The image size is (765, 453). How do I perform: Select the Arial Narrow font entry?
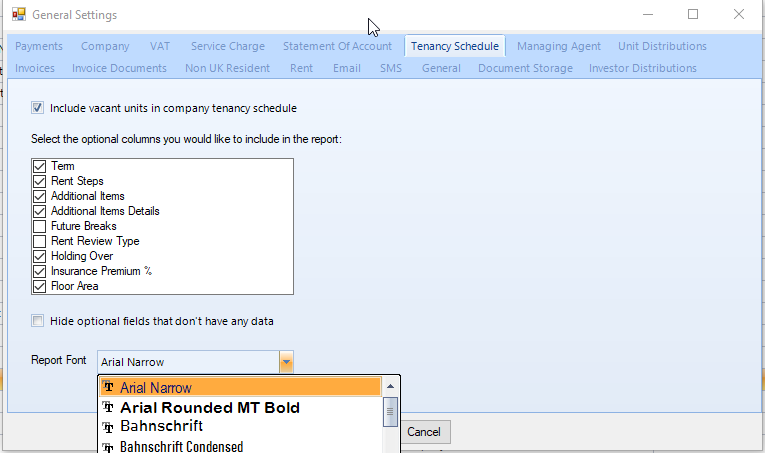[x=241, y=387]
